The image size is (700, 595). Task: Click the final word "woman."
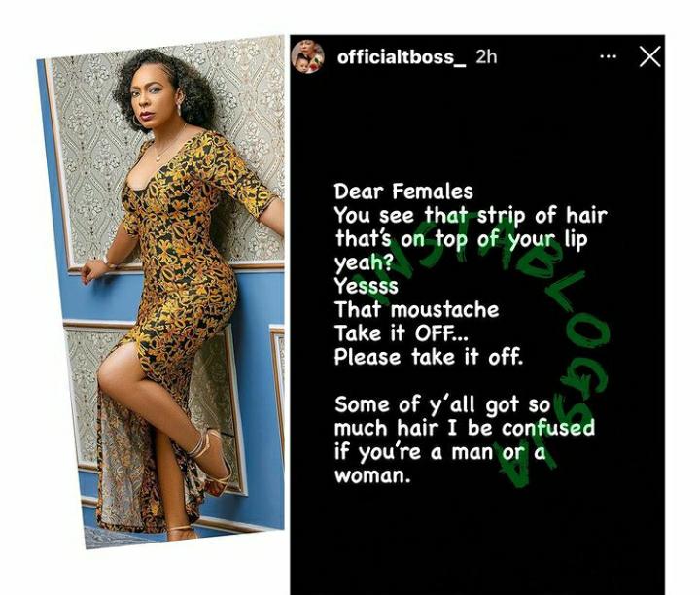[x=372, y=476]
